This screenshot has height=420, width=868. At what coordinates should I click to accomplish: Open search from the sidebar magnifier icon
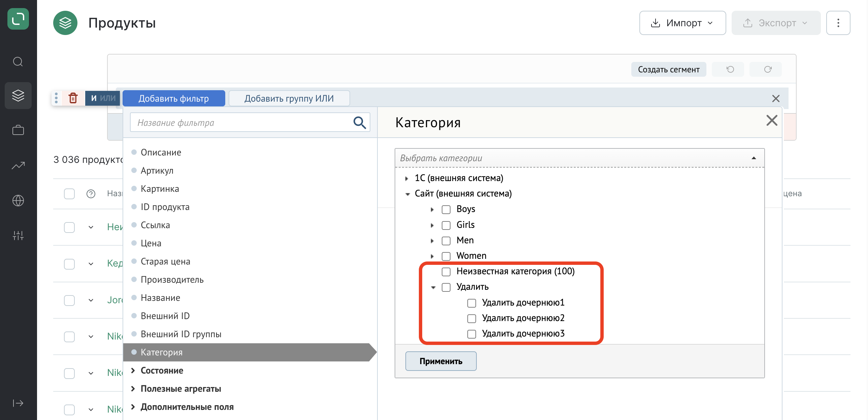pos(18,62)
